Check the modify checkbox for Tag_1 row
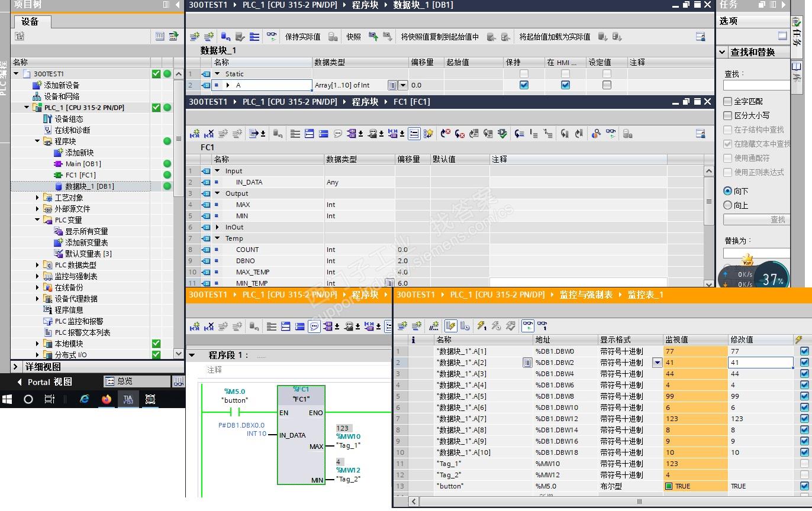Image resolution: width=812 pixels, height=511 pixels. point(804,464)
